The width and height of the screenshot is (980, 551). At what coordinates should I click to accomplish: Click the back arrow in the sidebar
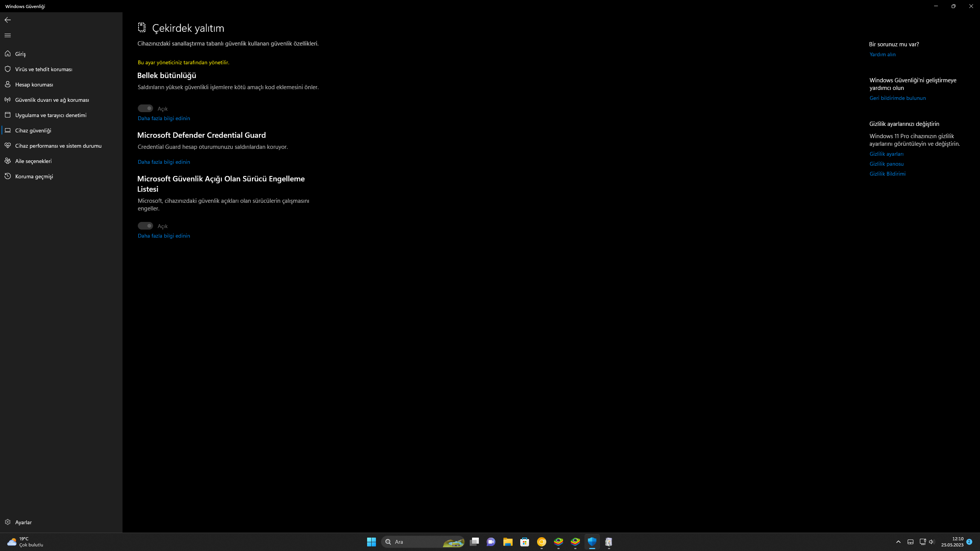[8, 20]
